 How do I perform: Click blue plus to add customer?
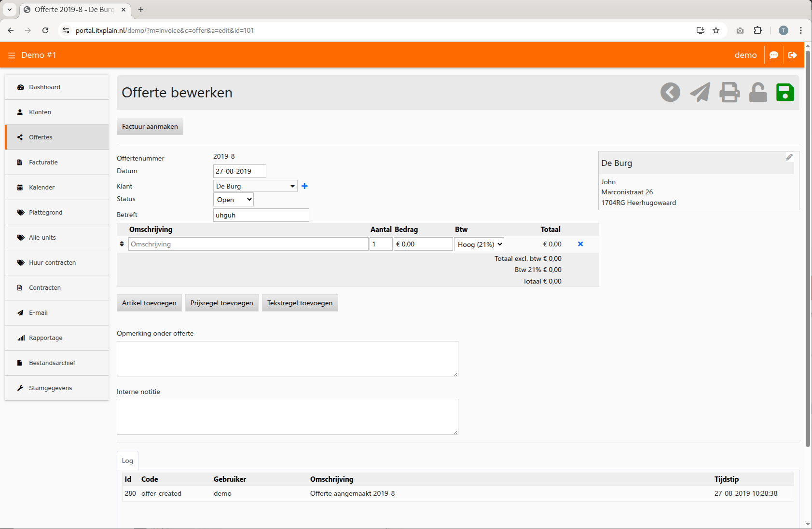(x=304, y=186)
